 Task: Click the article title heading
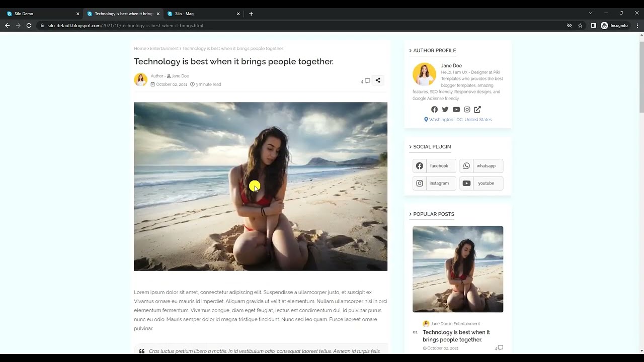tap(233, 62)
